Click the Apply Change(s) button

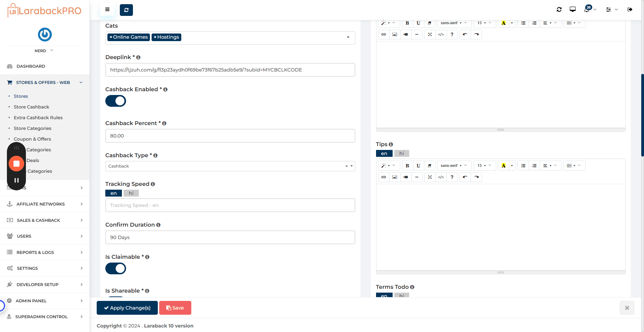[x=127, y=308]
